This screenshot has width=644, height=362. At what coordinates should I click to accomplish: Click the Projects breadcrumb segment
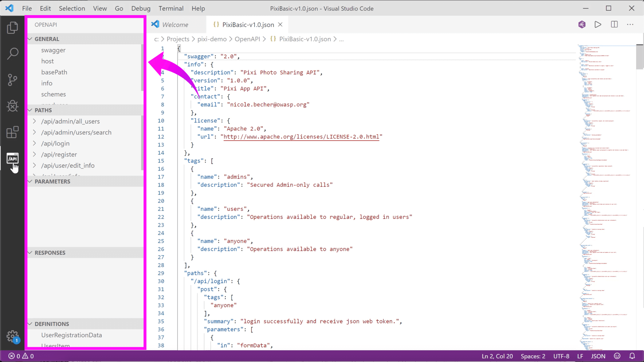coord(178,39)
